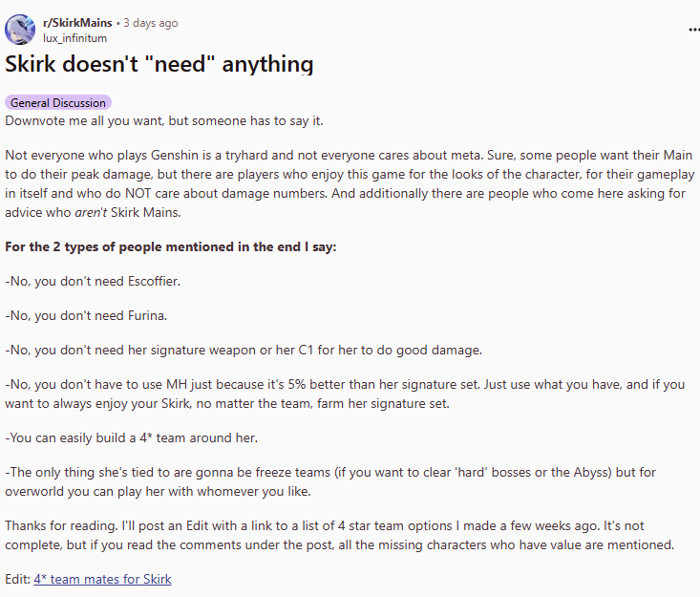The image size is (700, 597).
Task: Open the '4* team mates for Skirk' link
Action: pyautogui.click(x=102, y=579)
